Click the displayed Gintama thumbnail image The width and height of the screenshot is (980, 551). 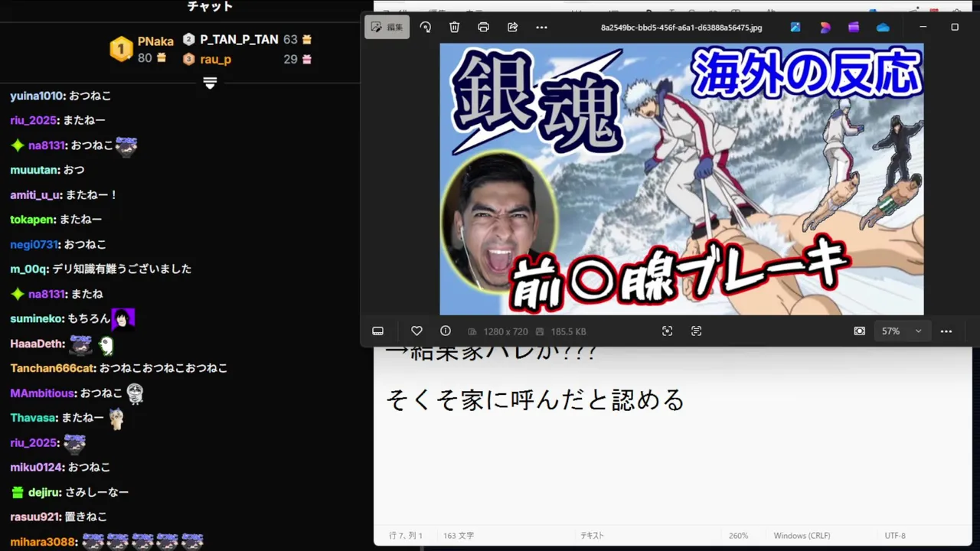[681, 179]
